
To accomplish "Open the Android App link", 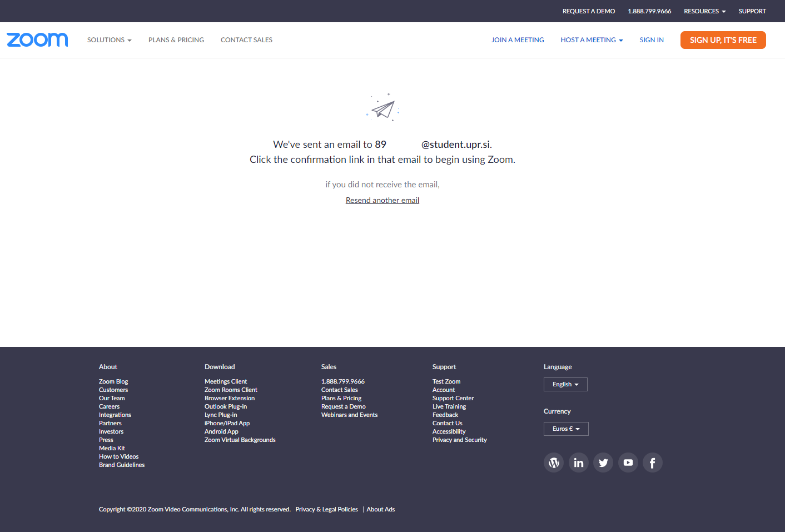I will tap(221, 431).
